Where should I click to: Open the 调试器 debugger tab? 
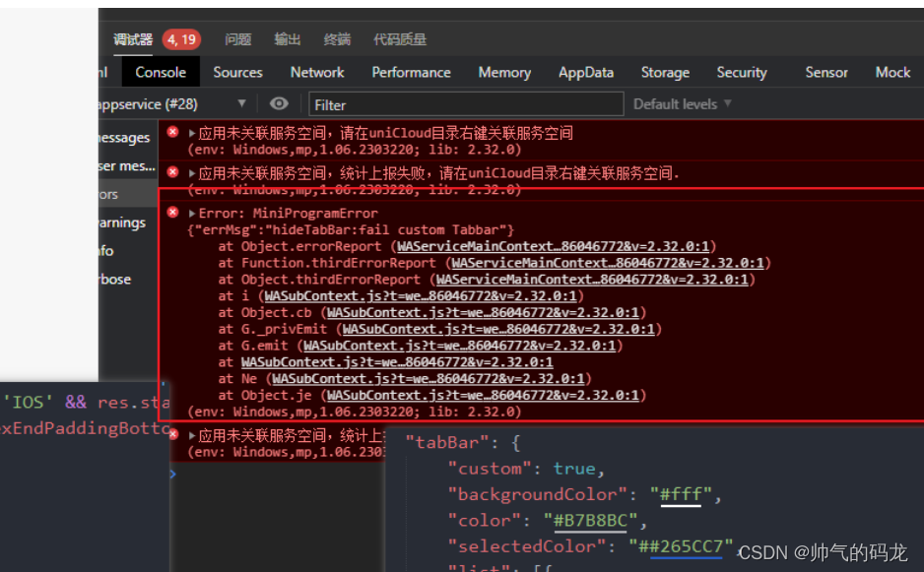pos(133,39)
